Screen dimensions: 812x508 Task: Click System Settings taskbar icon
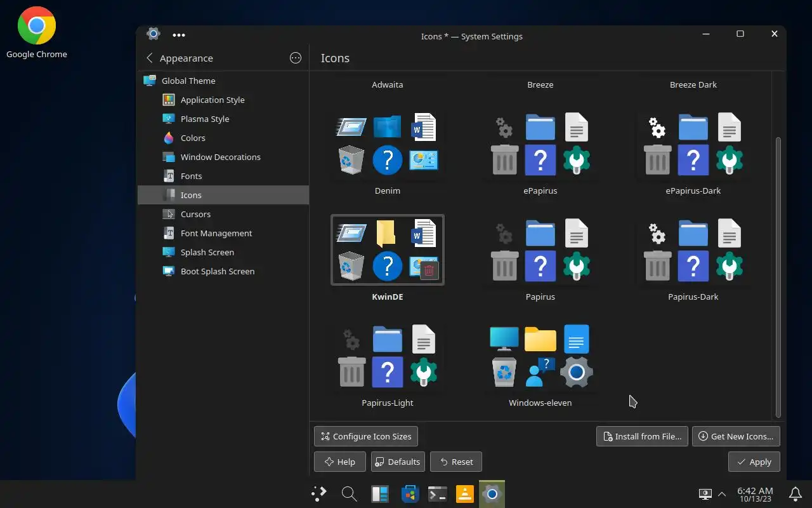[x=492, y=493]
